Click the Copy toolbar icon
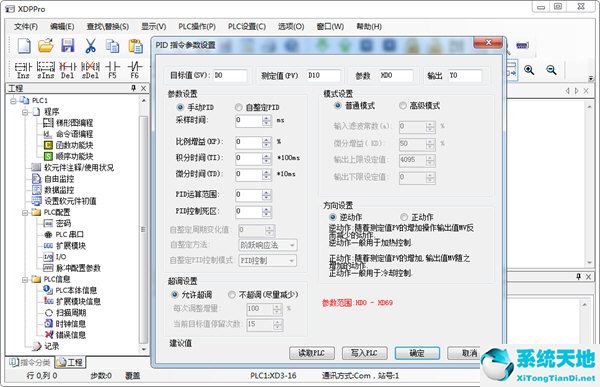The width and height of the screenshot is (600, 387). [112, 46]
